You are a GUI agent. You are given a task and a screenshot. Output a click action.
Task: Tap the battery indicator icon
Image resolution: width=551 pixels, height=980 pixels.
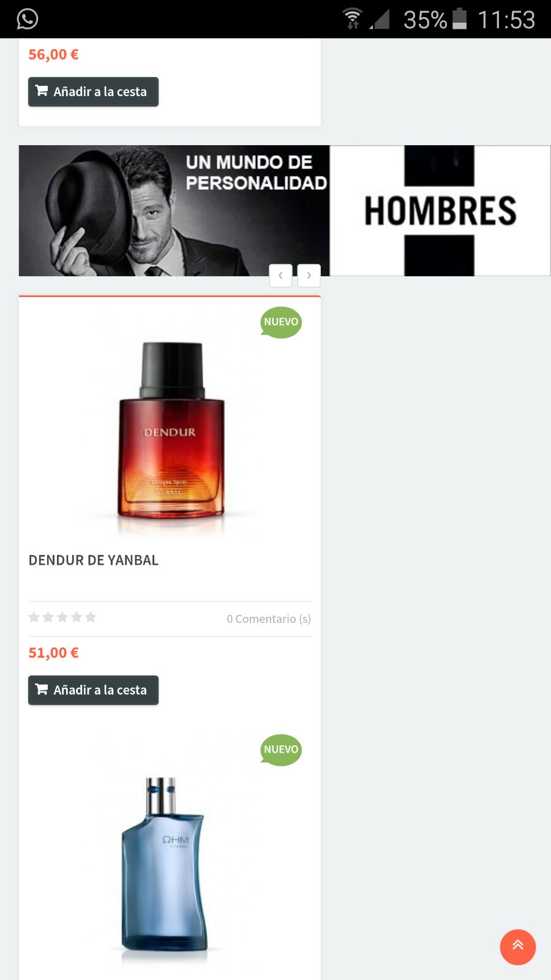click(x=459, y=18)
